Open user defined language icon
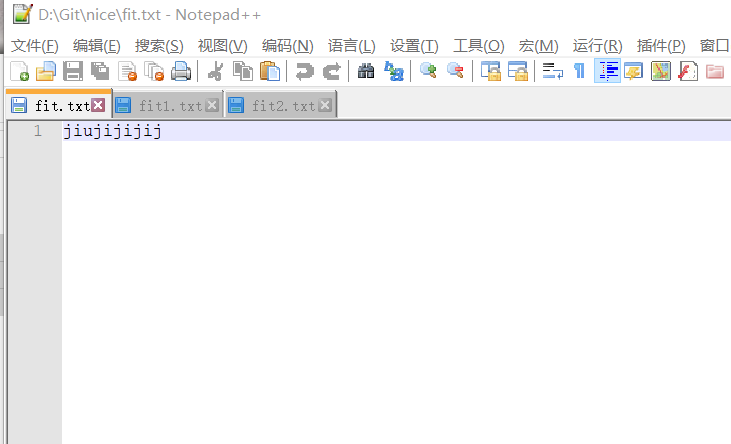Viewport: 731px width, 444px height. (634, 71)
